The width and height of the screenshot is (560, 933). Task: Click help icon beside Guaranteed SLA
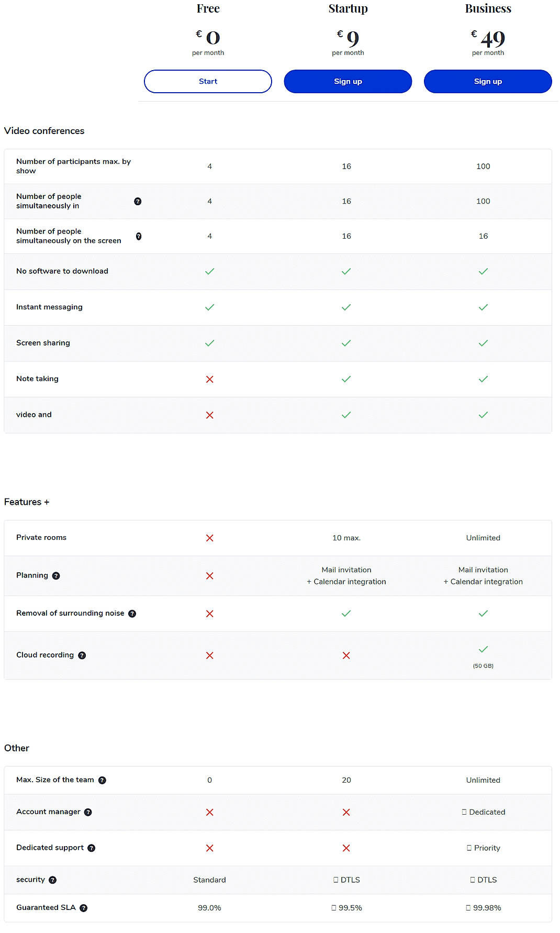(84, 908)
